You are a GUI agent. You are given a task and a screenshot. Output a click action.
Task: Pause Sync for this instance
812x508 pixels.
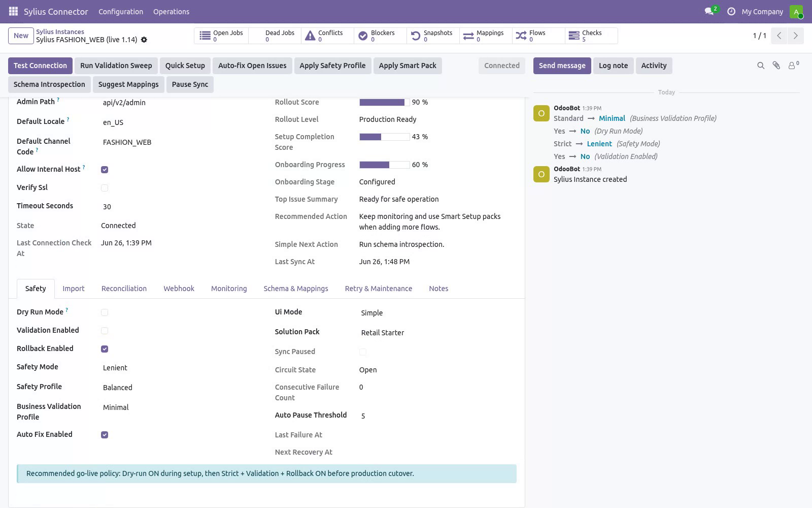click(190, 84)
